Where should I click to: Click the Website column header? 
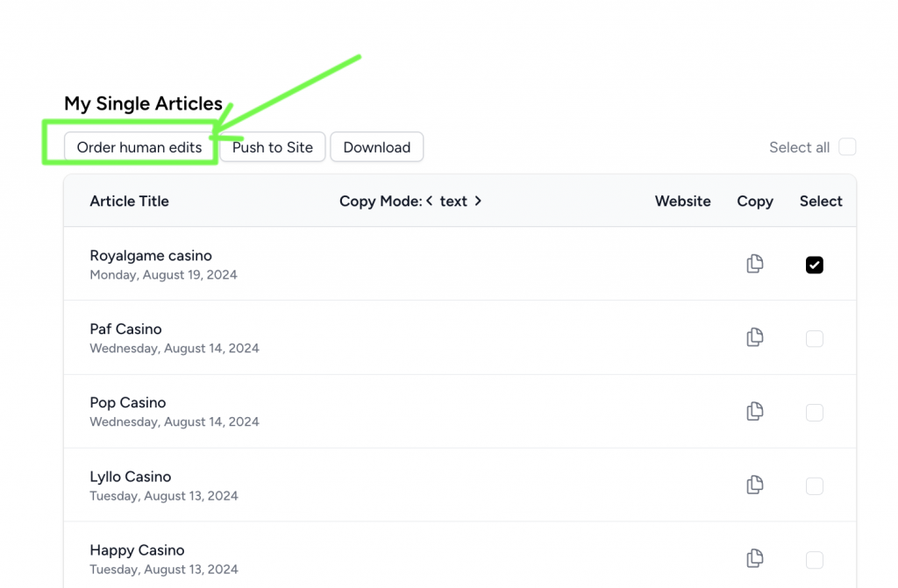pyautogui.click(x=682, y=201)
